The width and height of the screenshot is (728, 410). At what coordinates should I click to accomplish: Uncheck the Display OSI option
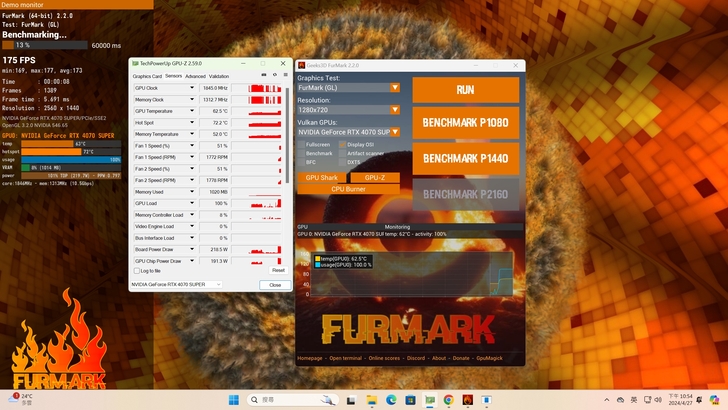pyautogui.click(x=342, y=144)
